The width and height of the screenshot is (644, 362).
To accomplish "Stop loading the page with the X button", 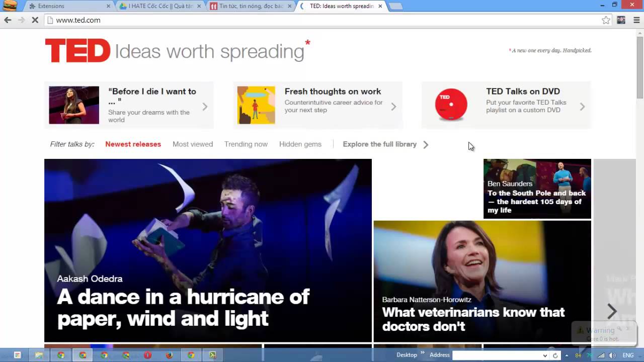I will tap(35, 20).
